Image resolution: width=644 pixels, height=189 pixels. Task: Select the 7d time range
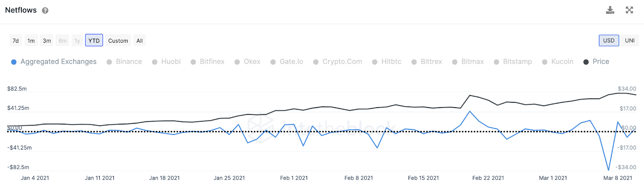[16, 41]
